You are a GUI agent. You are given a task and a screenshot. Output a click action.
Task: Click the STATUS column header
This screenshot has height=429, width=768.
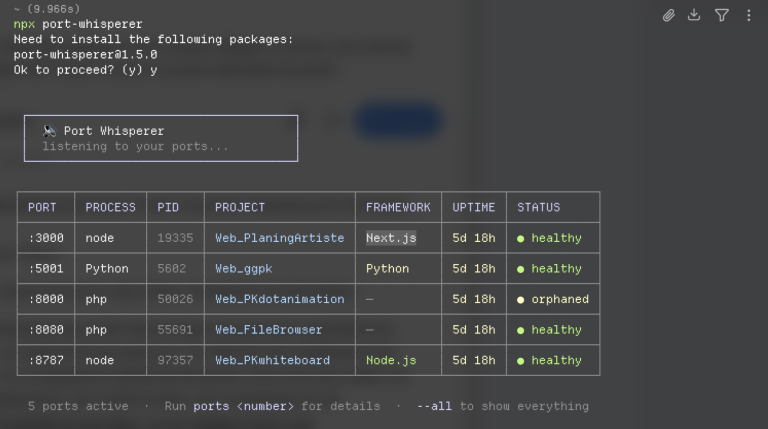[x=539, y=208]
